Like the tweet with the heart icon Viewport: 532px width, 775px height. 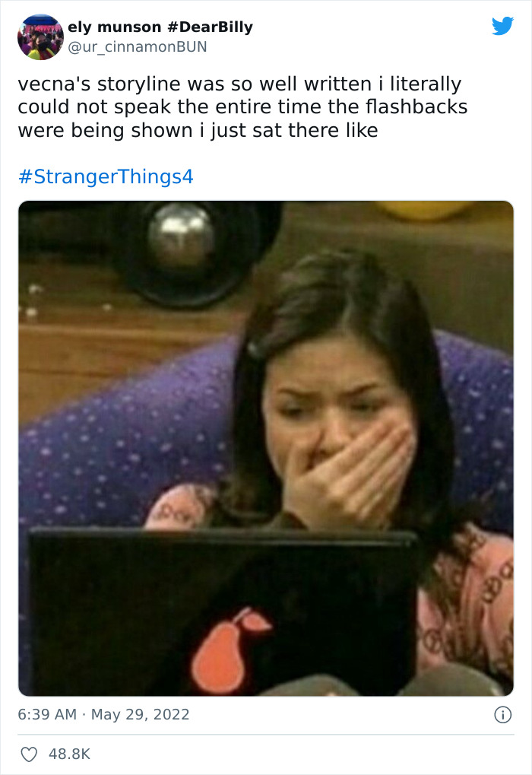29,754
